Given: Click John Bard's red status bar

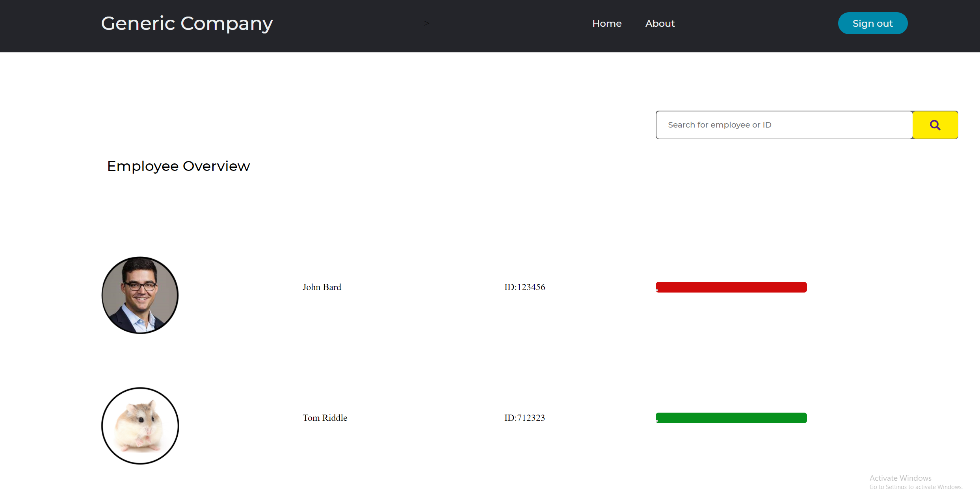Looking at the screenshot, I should tap(731, 287).
